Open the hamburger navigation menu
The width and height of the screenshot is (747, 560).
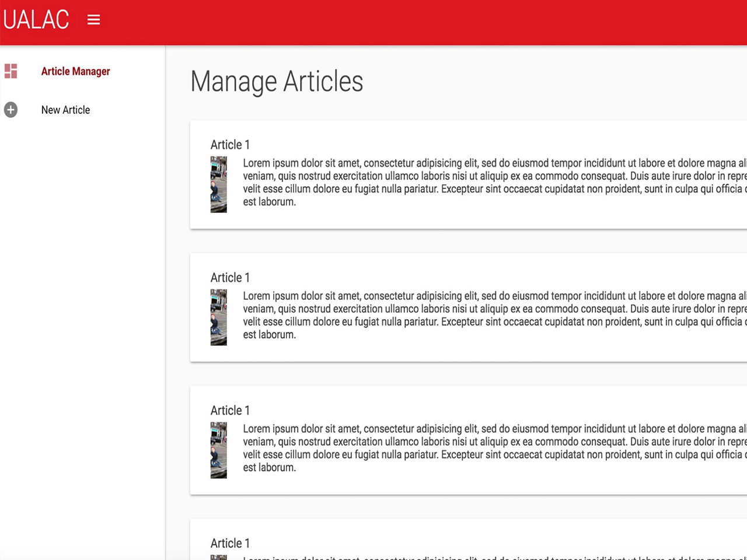tap(93, 19)
